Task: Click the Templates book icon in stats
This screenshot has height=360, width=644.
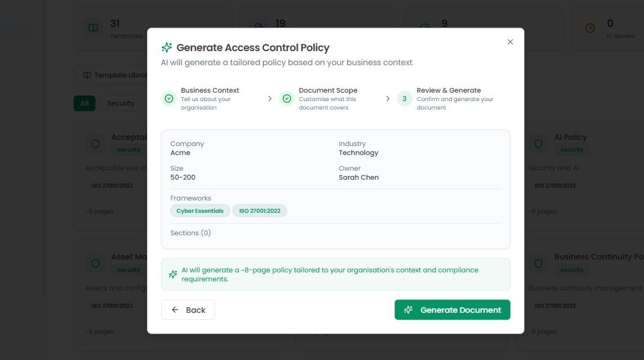Action: point(93,28)
